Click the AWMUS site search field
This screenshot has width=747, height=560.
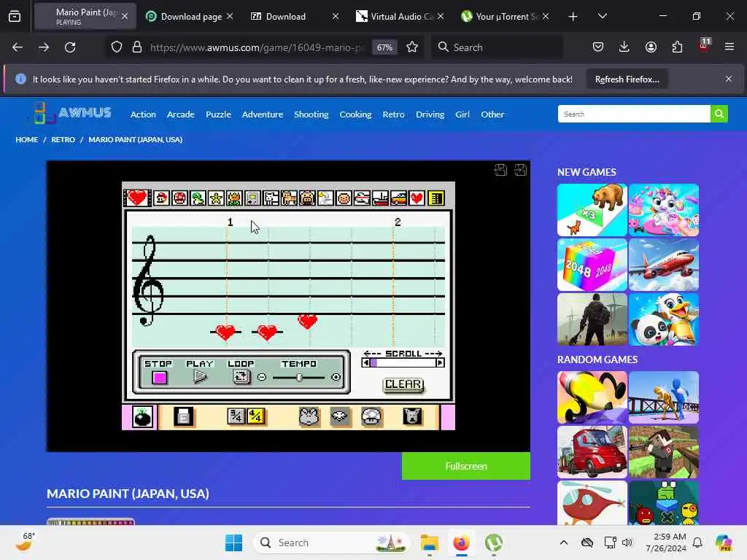pyautogui.click(x=634, y=114)
